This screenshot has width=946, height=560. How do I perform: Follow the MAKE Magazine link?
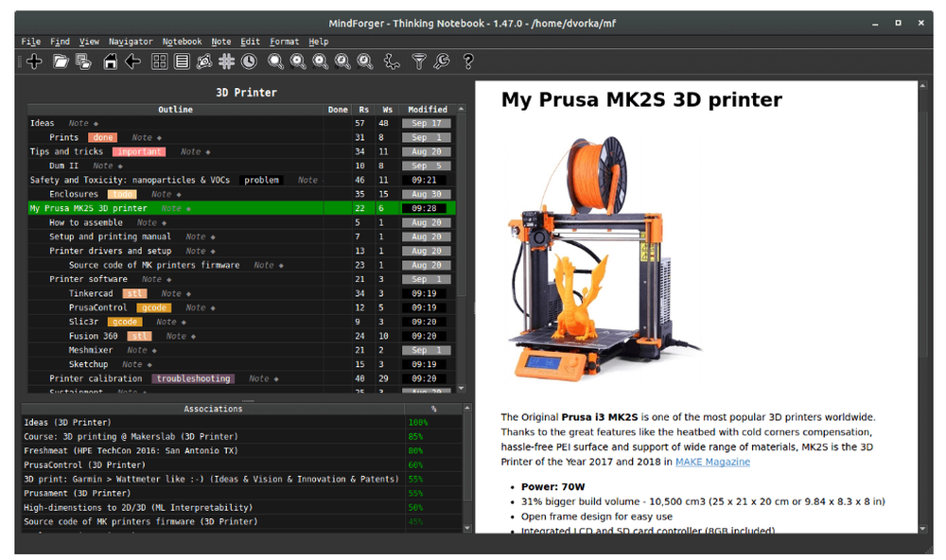712,462
